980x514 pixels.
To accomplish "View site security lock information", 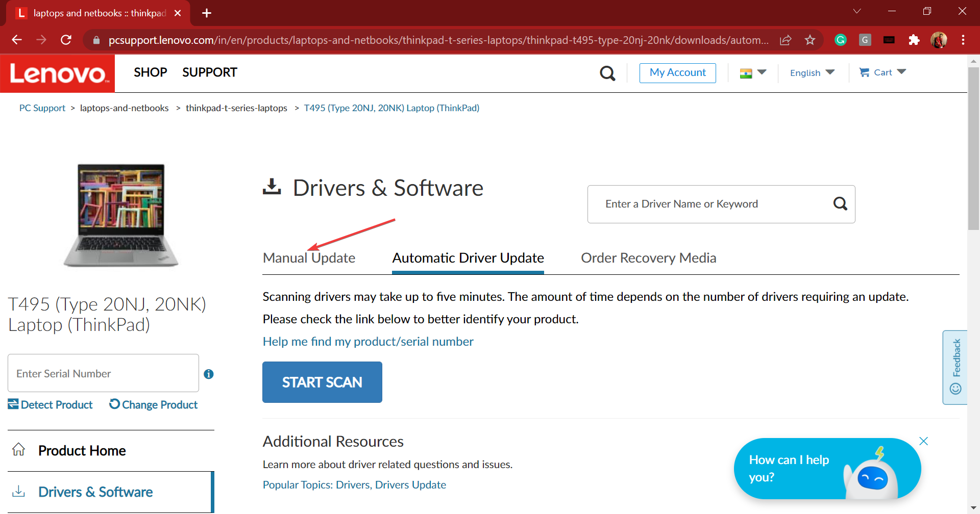I will coord(96,40).
